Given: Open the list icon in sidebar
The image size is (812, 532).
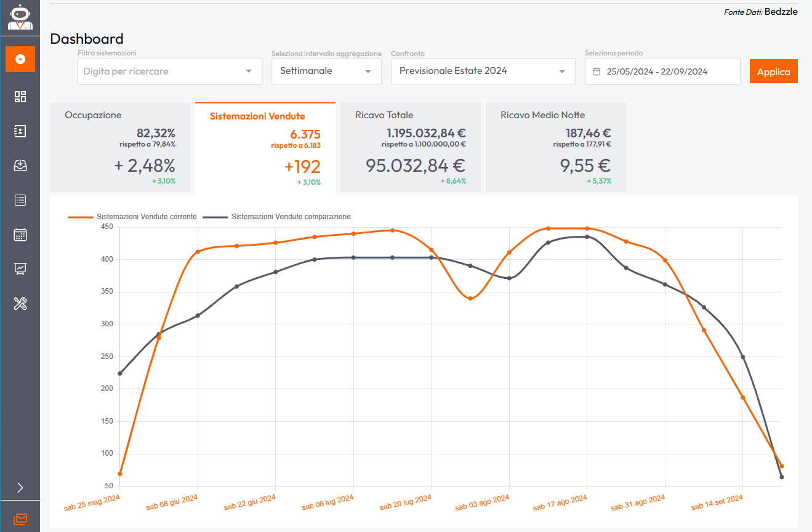Looking at the screenshot, I should tap(20, 200).
